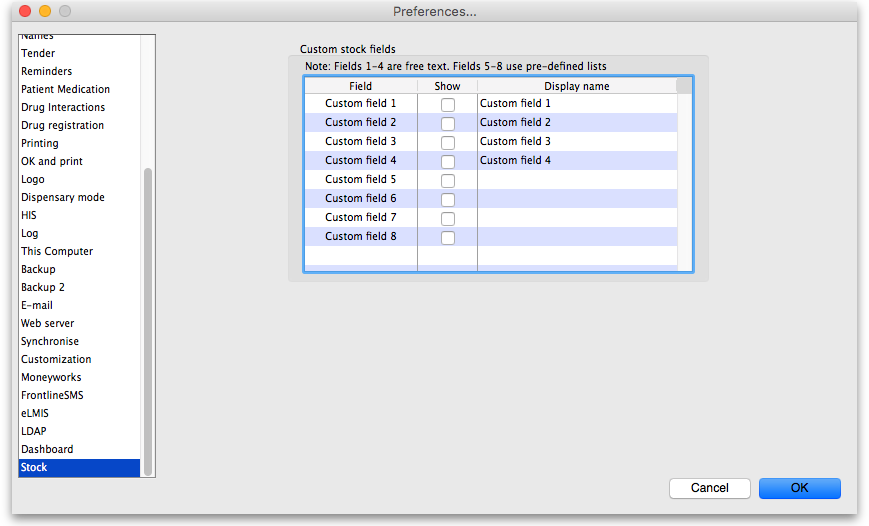869x526 pixels.
Task: Click the Display name column header
Action: pos(576,86)
